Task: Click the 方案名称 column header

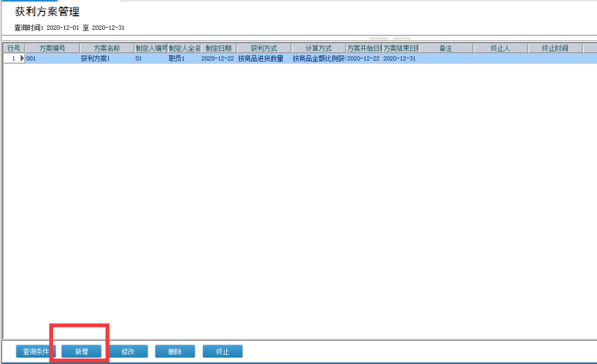Action: [x=106, y=48]
